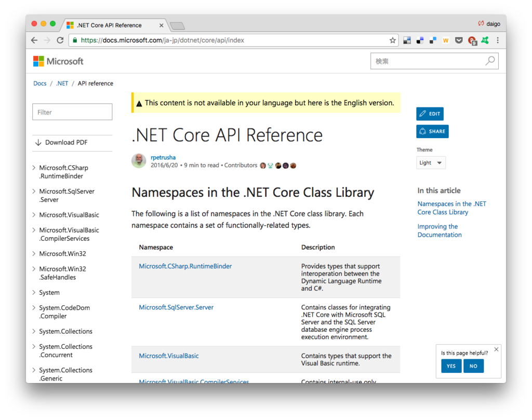The width and height of the screenshot is (532, 420).
Task: Click the secure padlock icon in address bar
Action: pos(75,40)
